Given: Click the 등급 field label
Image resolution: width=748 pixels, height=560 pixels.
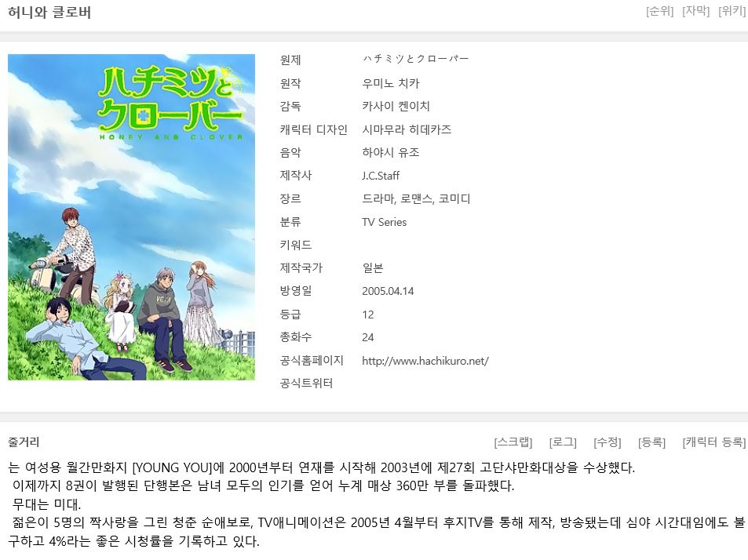Looking at the screenshot, I should 290,315.
